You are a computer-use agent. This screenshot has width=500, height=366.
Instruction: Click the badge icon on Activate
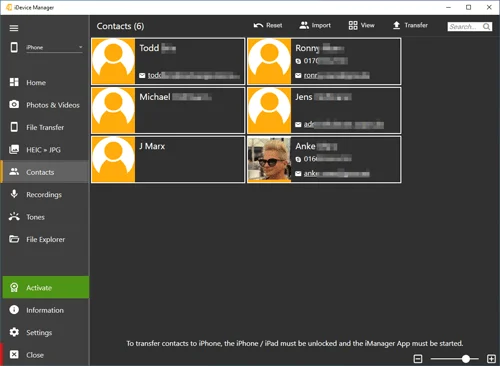(14, 287)
